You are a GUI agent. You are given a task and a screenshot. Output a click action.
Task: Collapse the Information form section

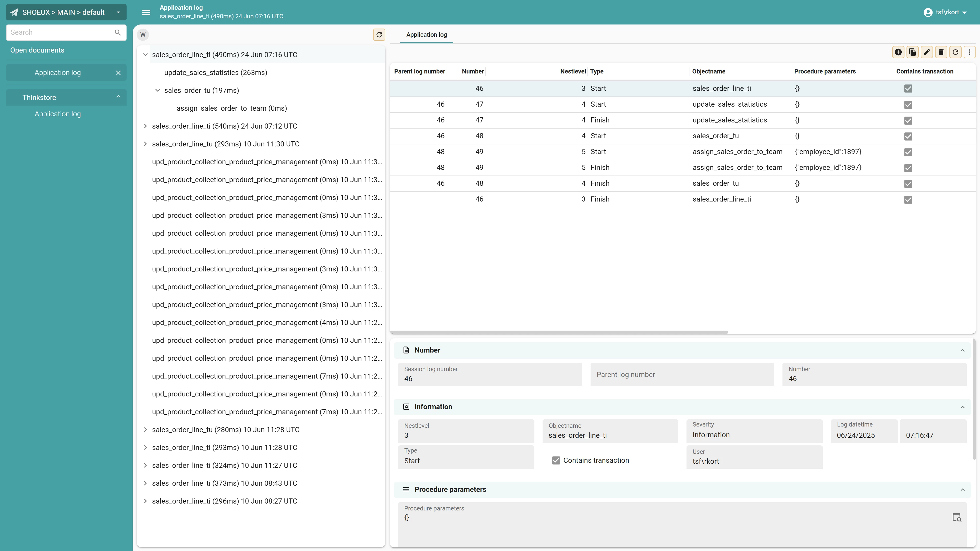tap(962, 407)
